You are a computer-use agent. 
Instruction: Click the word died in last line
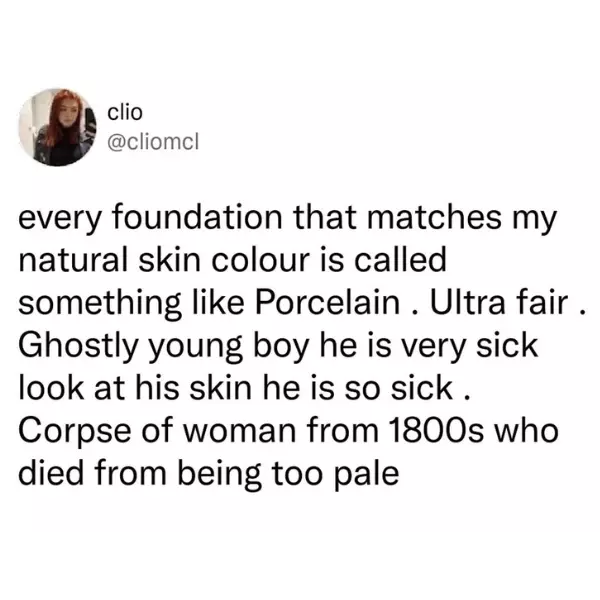click(x=51, y=474)
